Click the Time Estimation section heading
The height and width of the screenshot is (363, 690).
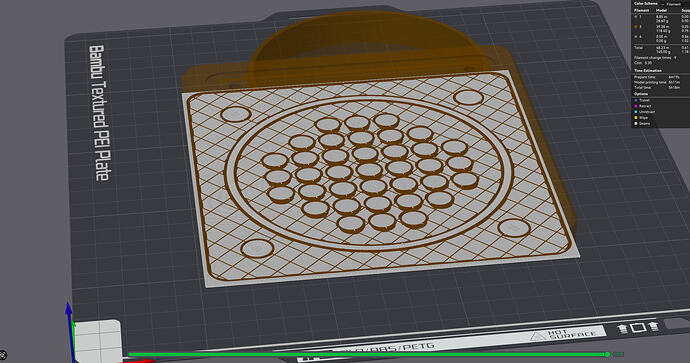coord(648,70)
